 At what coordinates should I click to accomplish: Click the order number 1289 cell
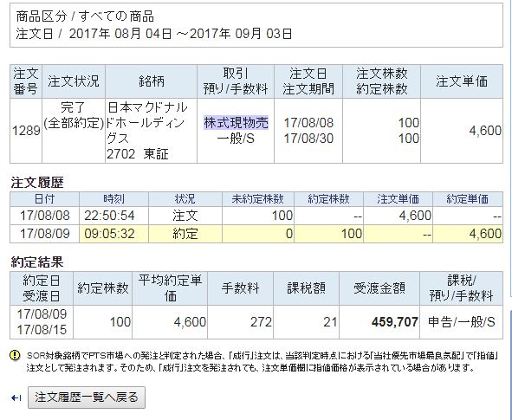26,131
